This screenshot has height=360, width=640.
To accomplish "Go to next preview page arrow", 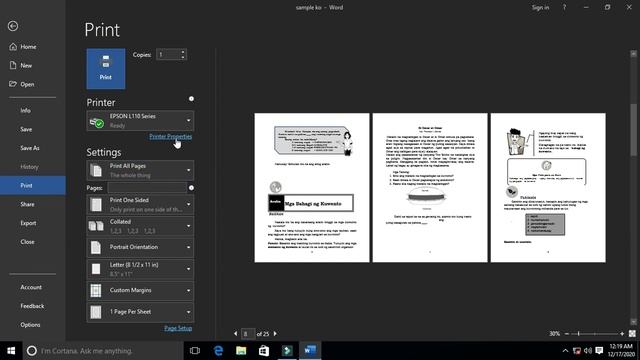I will point(275,333).
